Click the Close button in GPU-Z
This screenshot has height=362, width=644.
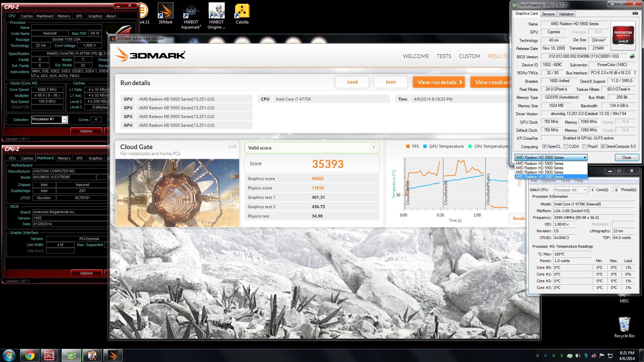(x=626, y=158)
